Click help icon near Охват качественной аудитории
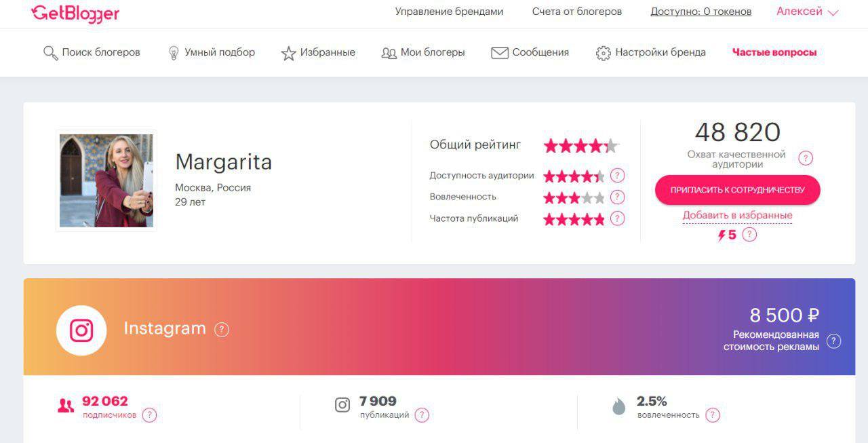Viewport: 868px width, 443px height. coord(806,158)
